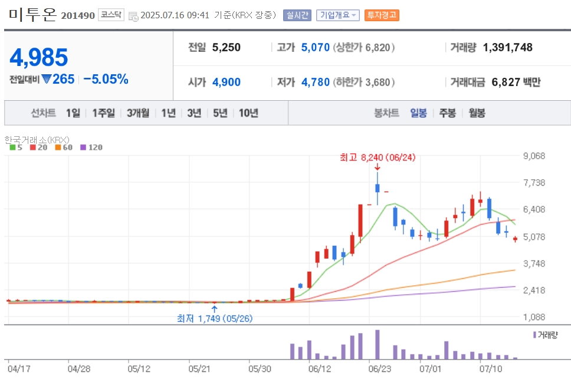
Task: Show the 3년 line chart
Action: pos(194,113)
